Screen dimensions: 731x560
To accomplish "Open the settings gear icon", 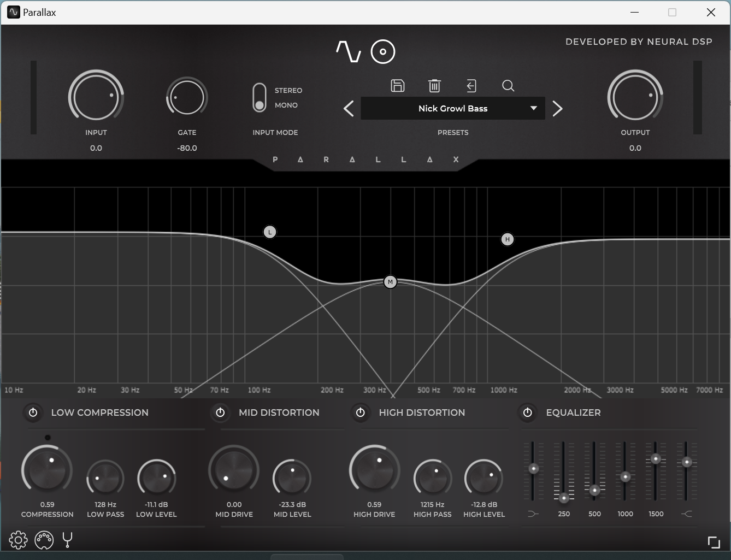I will pos(18,540).
